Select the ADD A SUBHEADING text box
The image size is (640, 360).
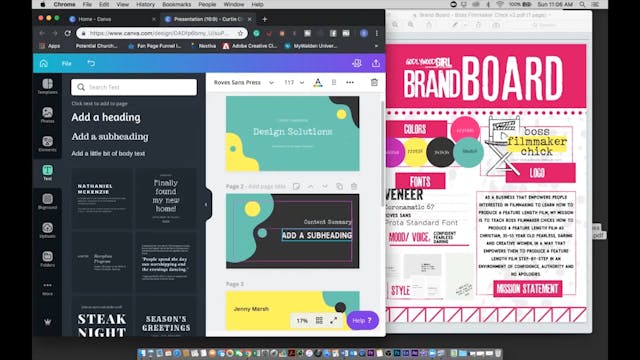tap(317, 235)
